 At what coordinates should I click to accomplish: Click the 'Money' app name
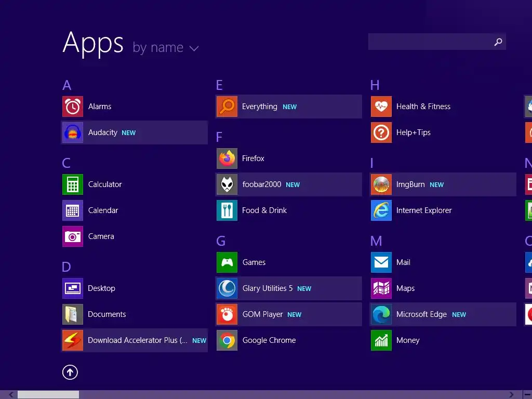point(408,340)
